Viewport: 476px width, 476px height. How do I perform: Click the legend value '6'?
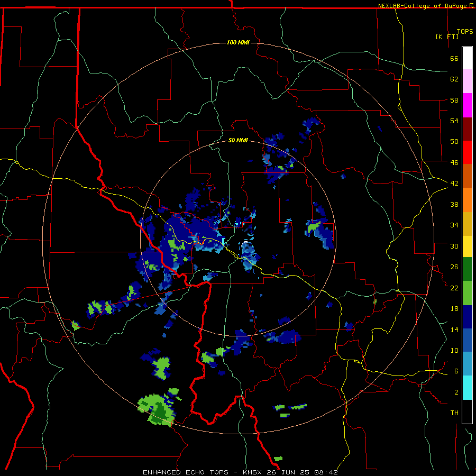tap(456, 371)
